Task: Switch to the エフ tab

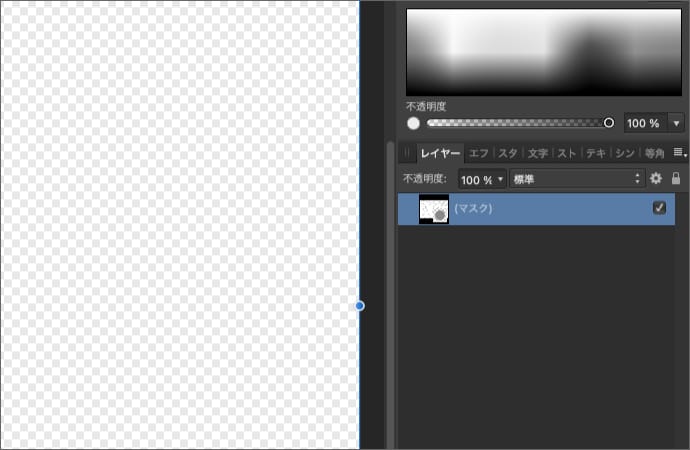Action: point(479,153)
